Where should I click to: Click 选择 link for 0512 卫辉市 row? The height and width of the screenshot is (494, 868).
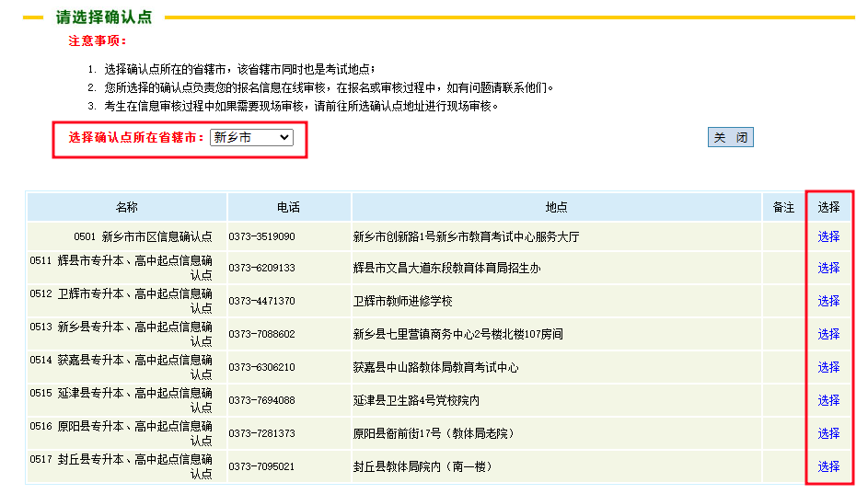click(x=828, y=301)
